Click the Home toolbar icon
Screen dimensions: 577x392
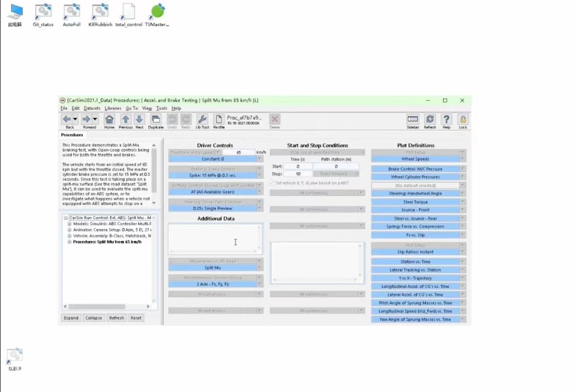point(109,119)
